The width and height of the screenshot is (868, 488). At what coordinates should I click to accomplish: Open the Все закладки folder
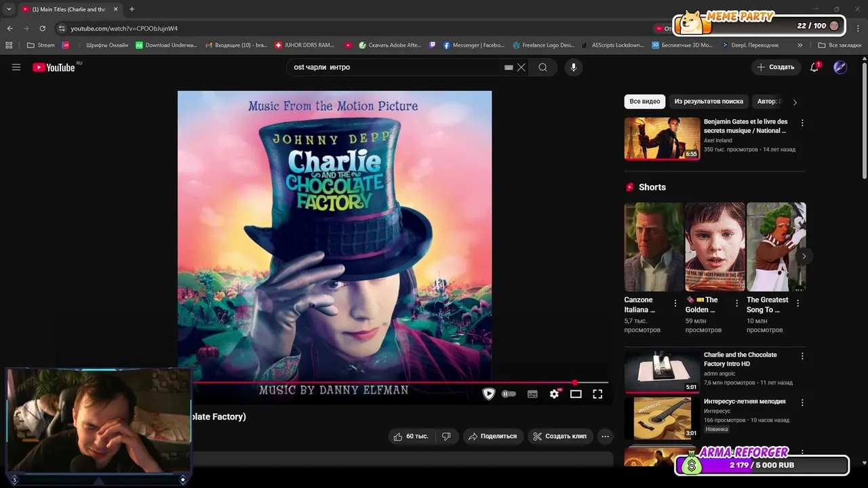point(840,45)
